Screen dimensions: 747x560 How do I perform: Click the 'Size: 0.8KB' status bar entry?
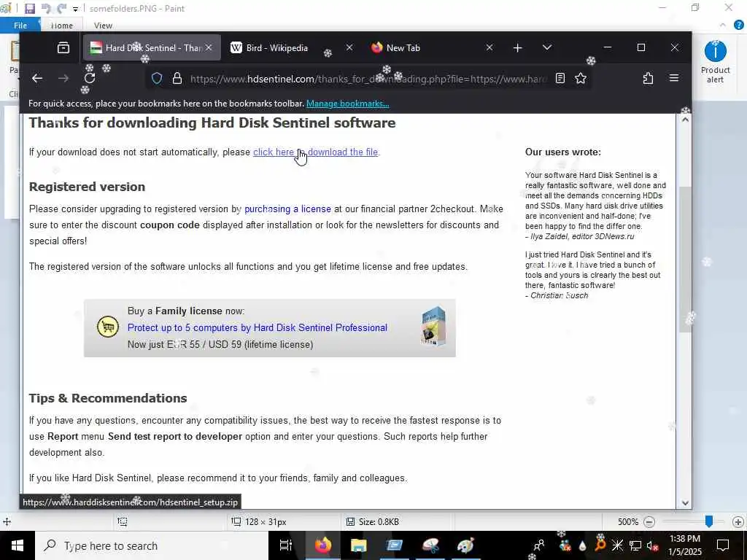(x=373, y=522)
